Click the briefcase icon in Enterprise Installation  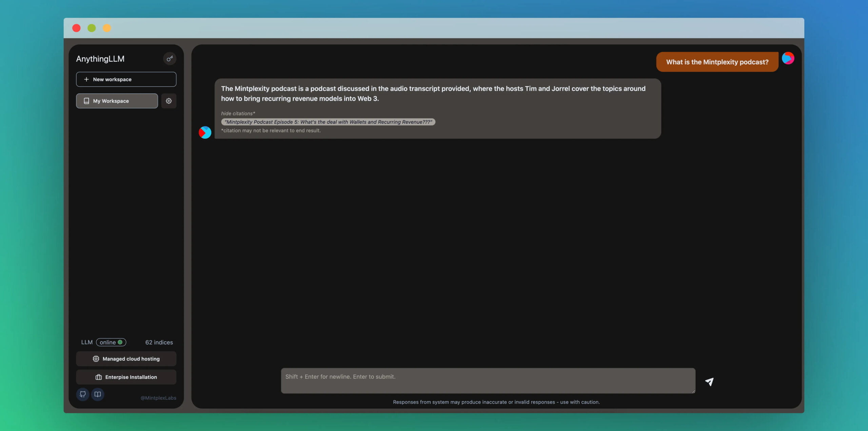pos(98,377)
